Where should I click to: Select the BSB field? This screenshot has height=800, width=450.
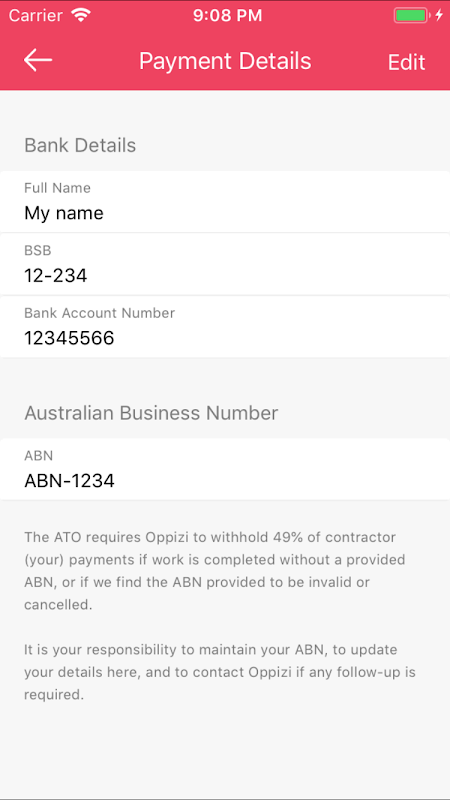tap(225, 264)
